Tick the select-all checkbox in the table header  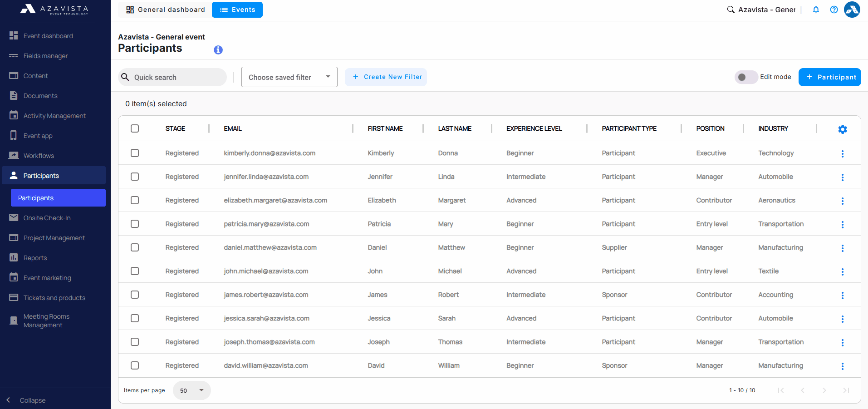[135, 128]
